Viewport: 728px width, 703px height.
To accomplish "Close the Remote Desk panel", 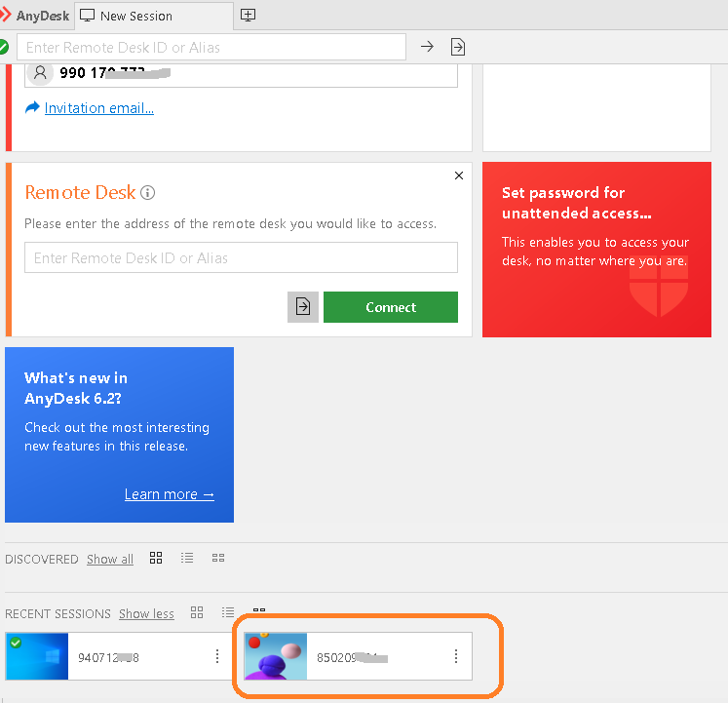I will click(459, 176).
